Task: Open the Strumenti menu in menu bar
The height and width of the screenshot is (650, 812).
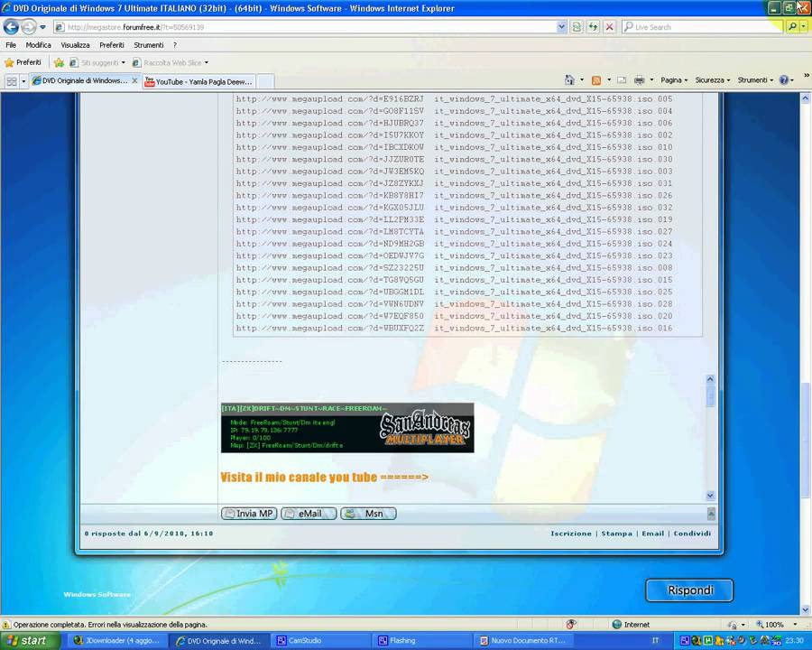Action: click(x=149, y=45)
